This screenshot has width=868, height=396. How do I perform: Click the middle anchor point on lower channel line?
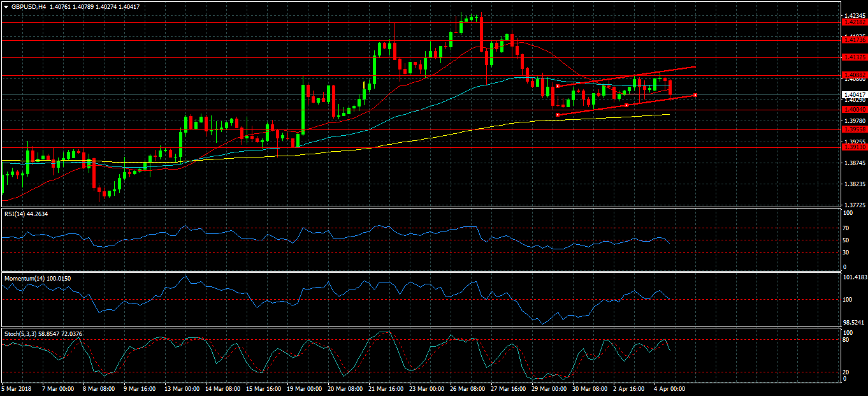tap(626, 105)
